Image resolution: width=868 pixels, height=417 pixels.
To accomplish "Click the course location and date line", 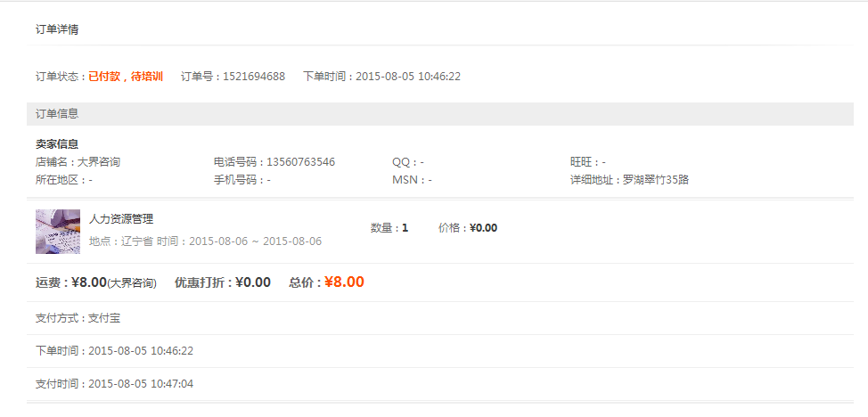I will (x=205, y=241).
